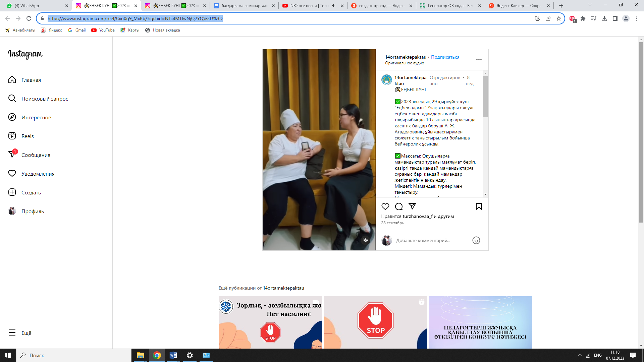Click the Подписаться follow link
Screen dimensions: 644x362
point(445,57)
